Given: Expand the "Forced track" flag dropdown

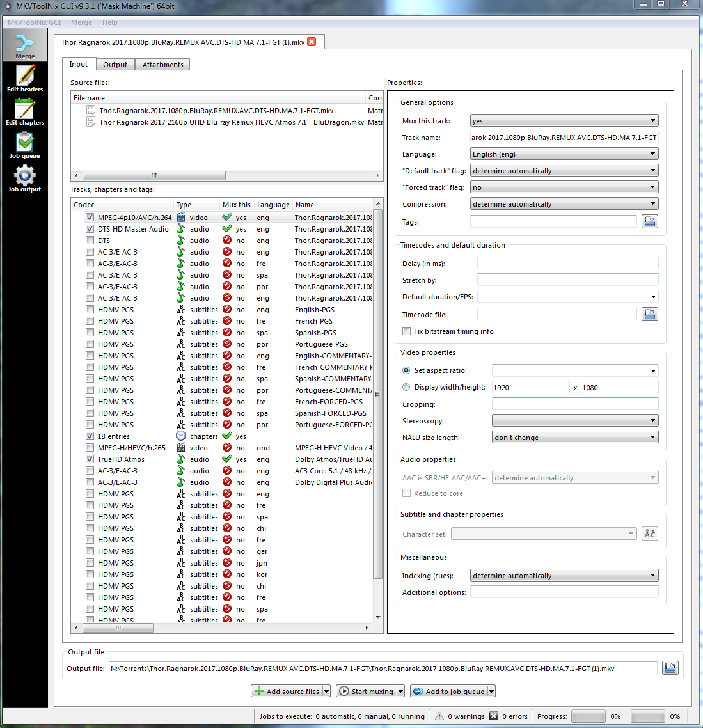Looking at the screenshot, I should [x=564, y=187].
